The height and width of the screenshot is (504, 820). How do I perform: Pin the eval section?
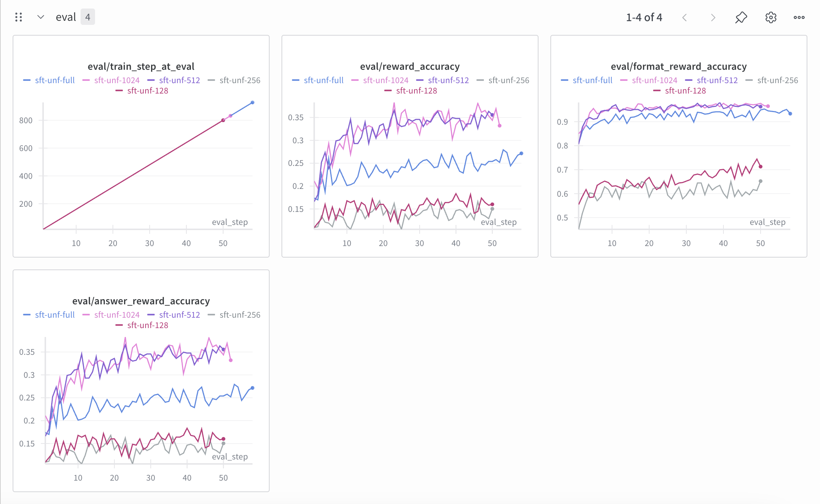coord(741,17)
